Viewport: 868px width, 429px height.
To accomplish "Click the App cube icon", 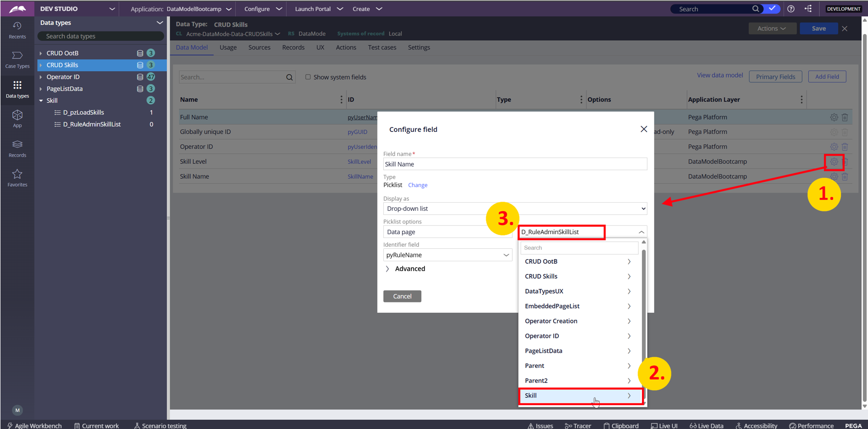I will [17, 119].
